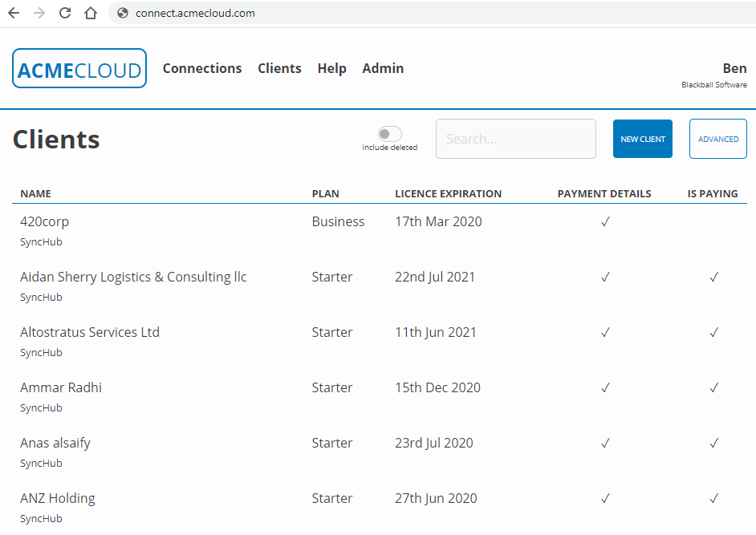Image resolution: width=756 pixels, height=535 pixels.
Task: Open the Admin menu
Action: [383, 69]
